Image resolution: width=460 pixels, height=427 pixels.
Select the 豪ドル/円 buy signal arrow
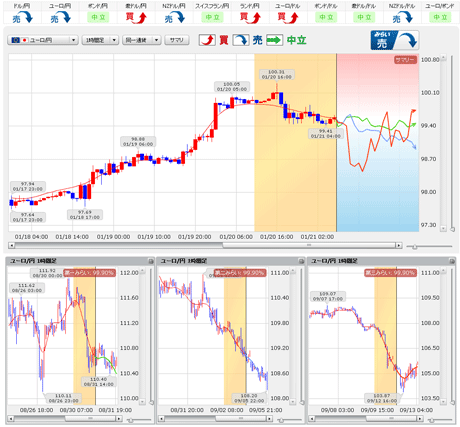(x=136, y=17)
